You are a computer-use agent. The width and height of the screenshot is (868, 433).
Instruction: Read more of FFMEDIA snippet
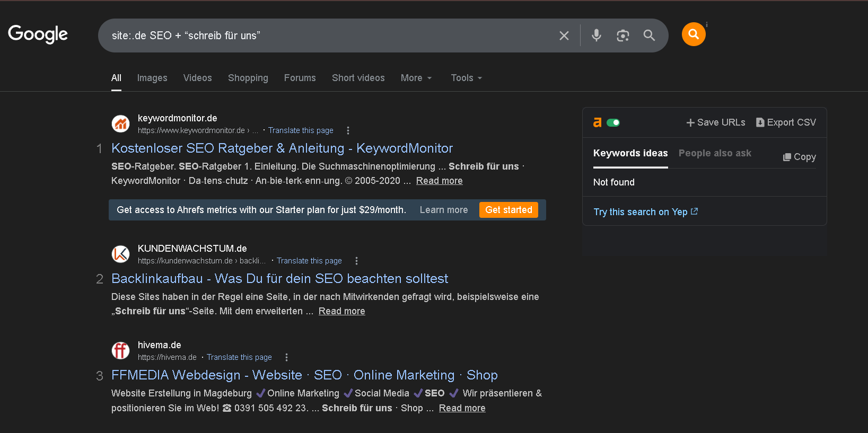(x=462, y=408)
